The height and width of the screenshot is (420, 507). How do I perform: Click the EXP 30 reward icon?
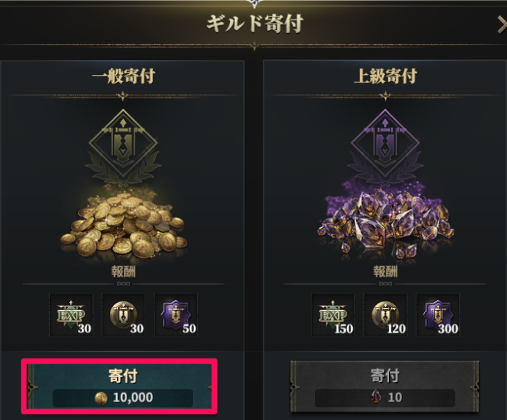pos(71,315)
